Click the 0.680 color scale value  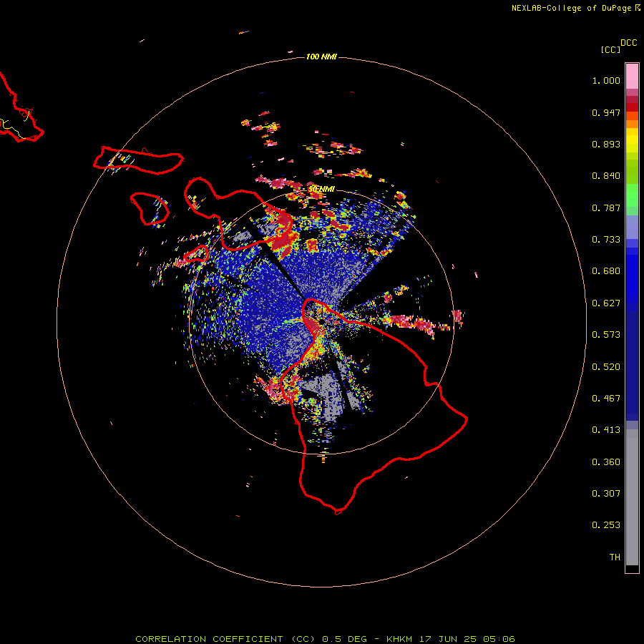tap(606, 271)
